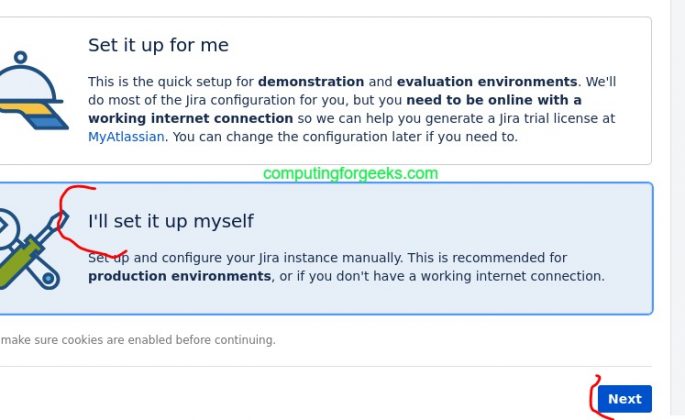Open the MyAtlassian link
685x420 pixels.
(x=126, y=137)
